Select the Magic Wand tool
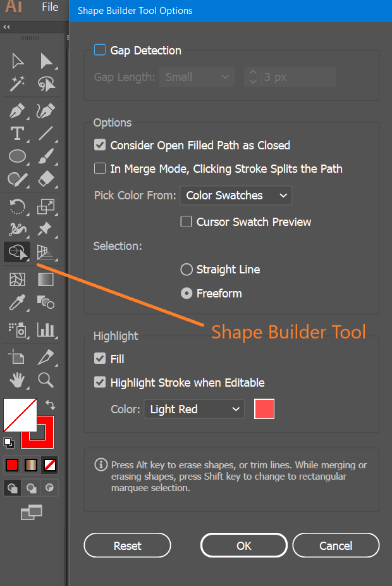The width and height of the screenshot is (392, 586). pos(17,84)
